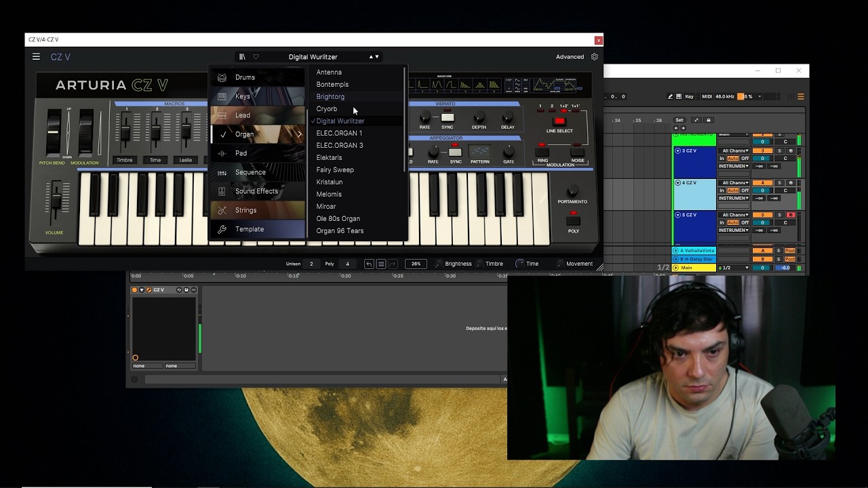Open the track 5 CZ V All Channels dropdown
Image resolution: width=868 pixels, height=488 pixels.
pos(734,215)
